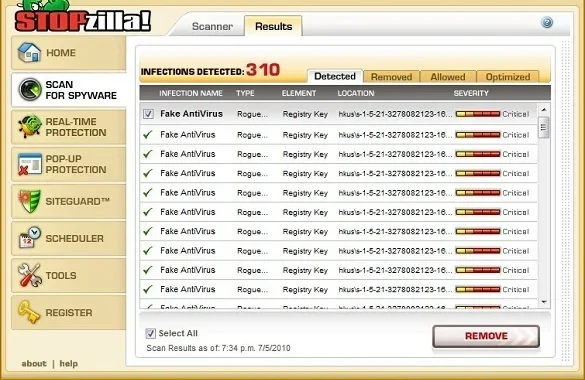Viewport: 585px width, 380px height.
Task: Click the Scheduler calendar clock icon
Action: pos(29,238)
